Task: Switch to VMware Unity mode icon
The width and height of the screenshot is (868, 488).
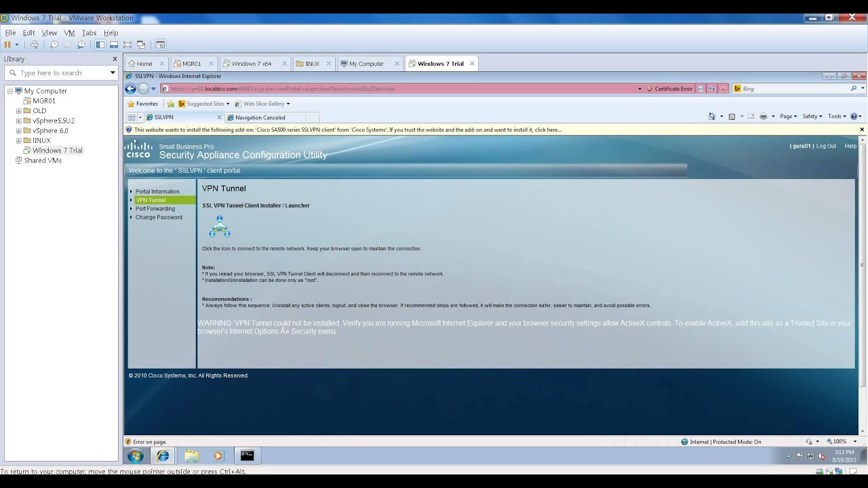Action: 141,45
